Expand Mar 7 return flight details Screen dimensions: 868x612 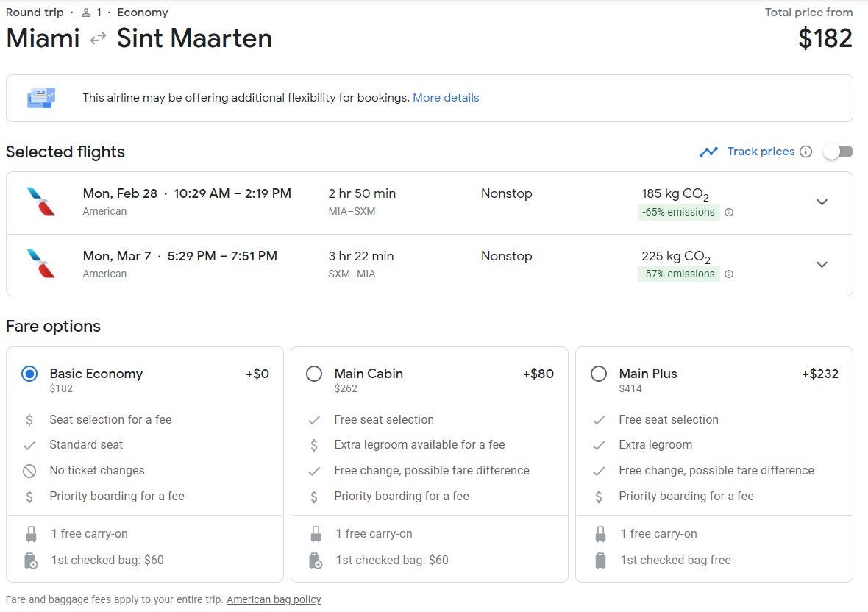822,265
